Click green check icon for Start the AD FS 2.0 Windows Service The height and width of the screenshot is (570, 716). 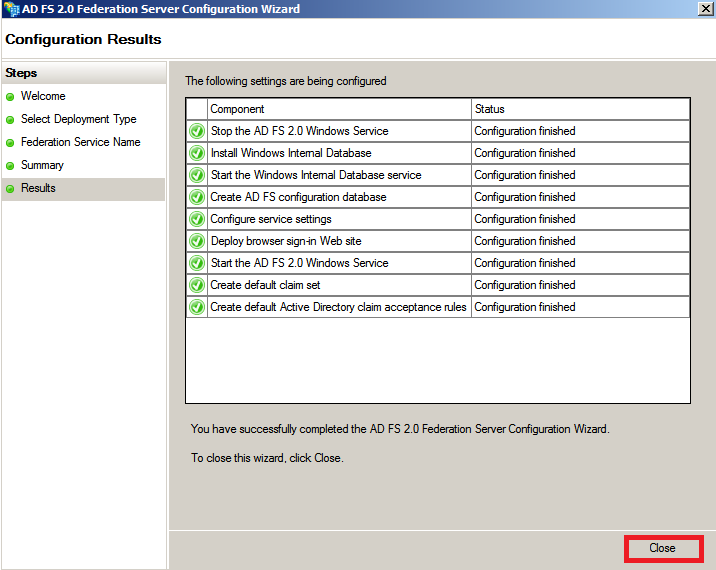(x=197, y=263)
